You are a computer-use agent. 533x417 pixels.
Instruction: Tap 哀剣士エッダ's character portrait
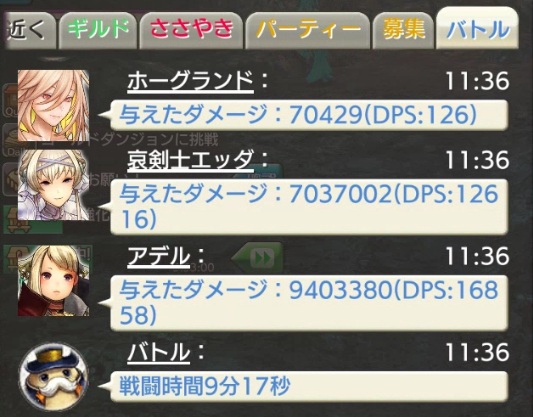(53, 185)
